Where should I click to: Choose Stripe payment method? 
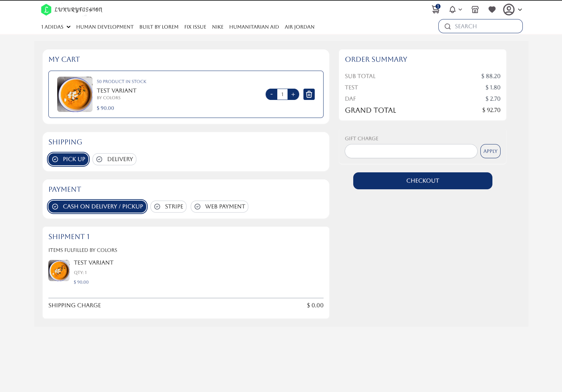(x=168, y=207)
